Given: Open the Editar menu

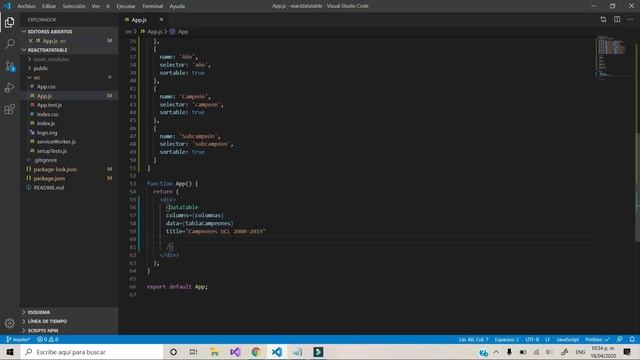Looking at the screenshot, I should tap(49, 6).
